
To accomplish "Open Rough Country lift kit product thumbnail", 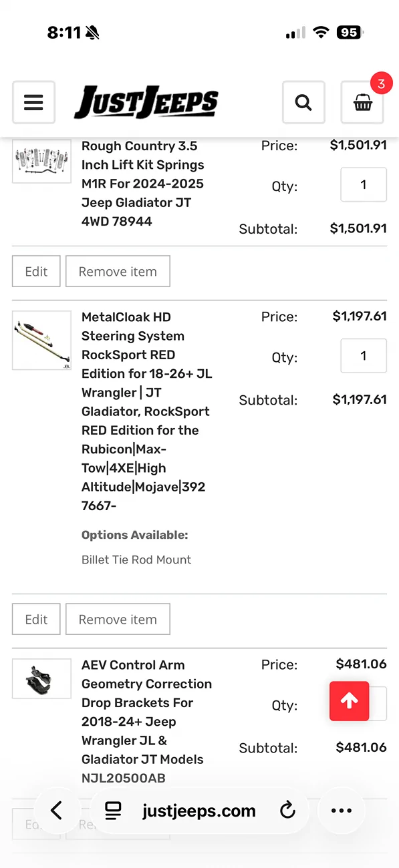I will 41,161.
